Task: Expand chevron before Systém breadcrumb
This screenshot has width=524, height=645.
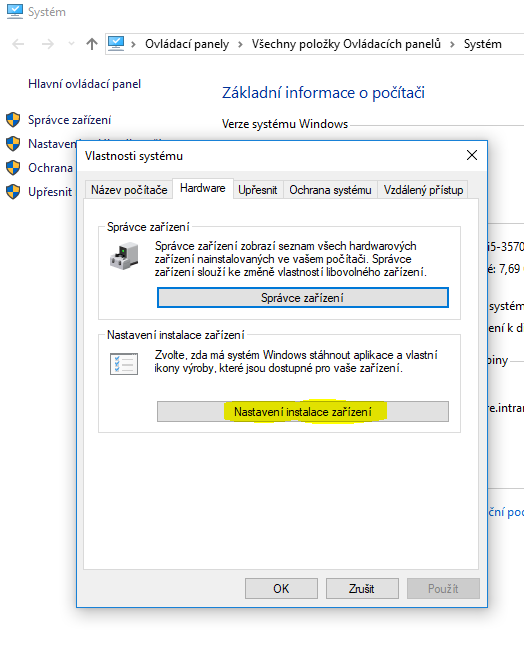Action: pyautogui.click(x=452, y=44)
